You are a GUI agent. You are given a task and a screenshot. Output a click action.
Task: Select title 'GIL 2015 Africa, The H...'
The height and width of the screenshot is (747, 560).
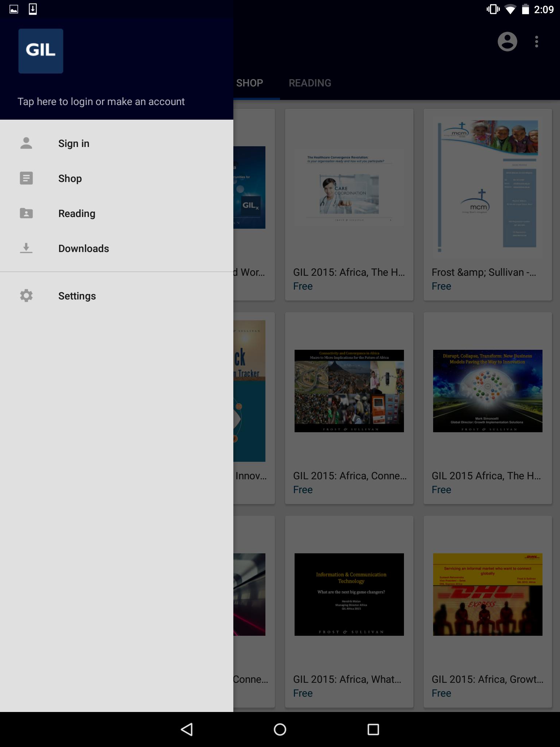click(x=486, y=476)
